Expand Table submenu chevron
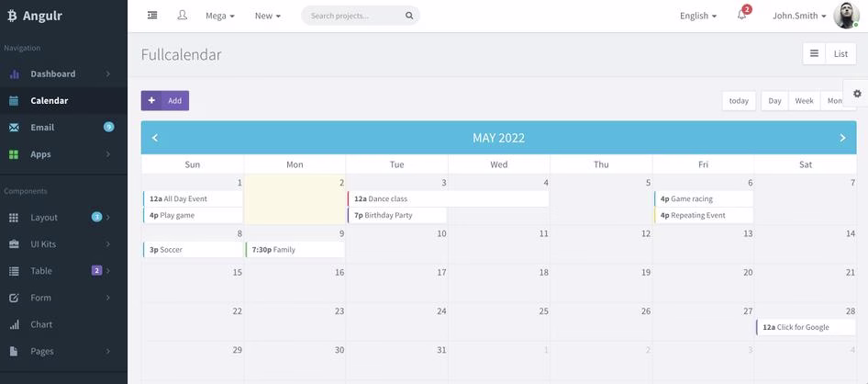Image resolution: width=868 pixels, height=384 pixels. coord(108,271)
